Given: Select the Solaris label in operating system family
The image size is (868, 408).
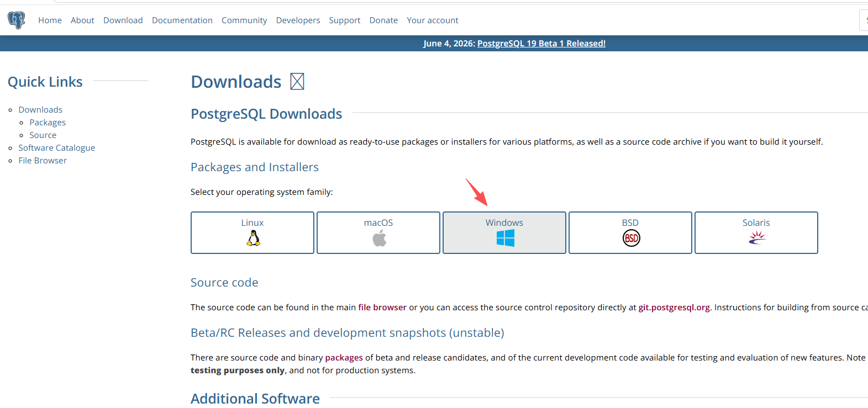Looking at the screenshot, I should click(756, 223).
